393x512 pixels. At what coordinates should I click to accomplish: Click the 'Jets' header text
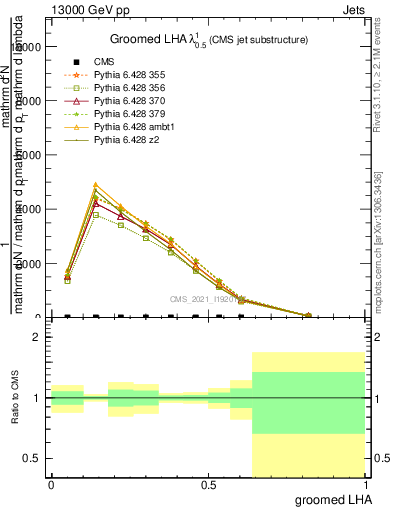coord(354,10)
